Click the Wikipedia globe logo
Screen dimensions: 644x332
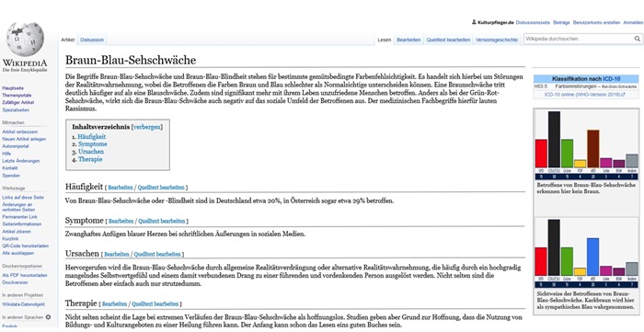point(25,40)
